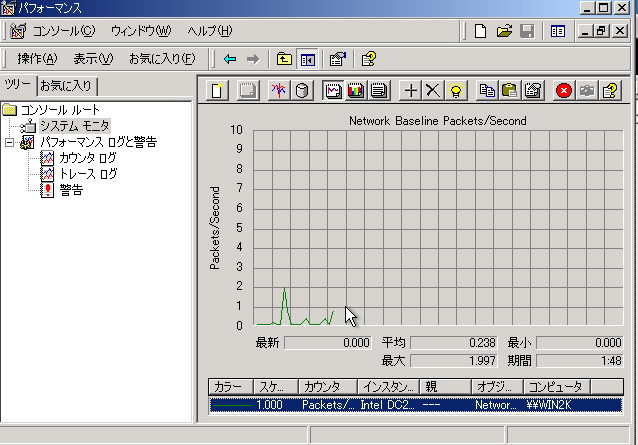This screenshot has height=445, width=638.
Task: Open the 操作(A) menu
Action: [37, 59]
